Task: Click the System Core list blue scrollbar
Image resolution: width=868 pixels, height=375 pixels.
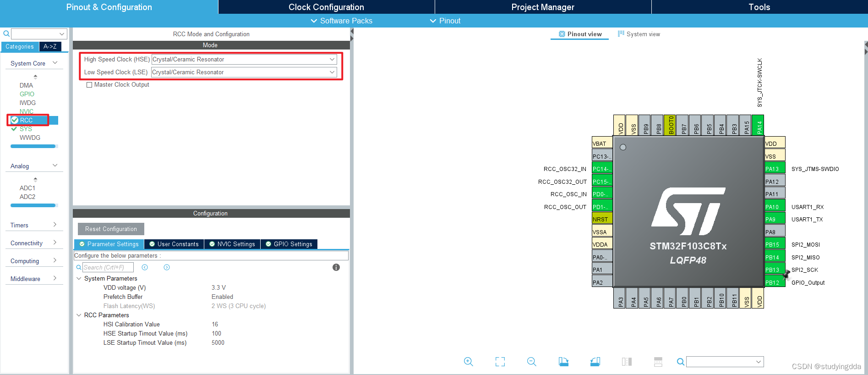Action: [x=33, y=146]
